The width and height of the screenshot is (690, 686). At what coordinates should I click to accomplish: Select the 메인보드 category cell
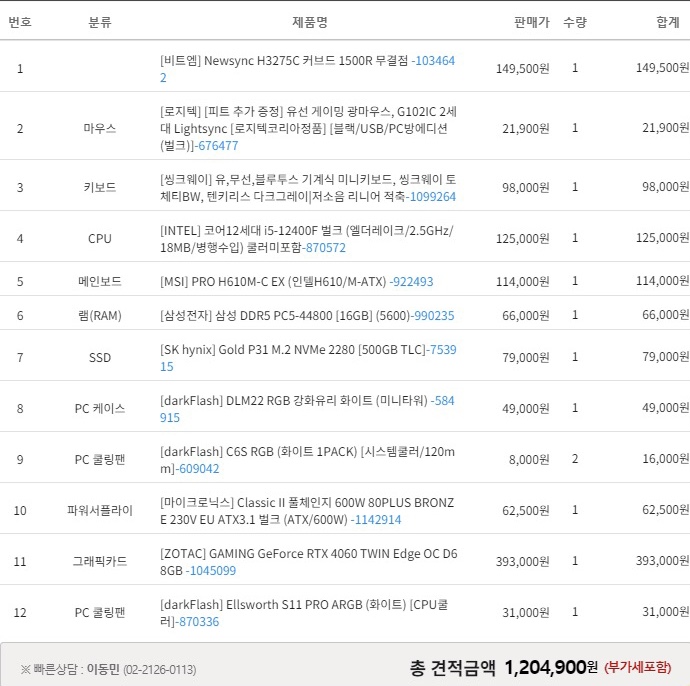coord(100,282)
